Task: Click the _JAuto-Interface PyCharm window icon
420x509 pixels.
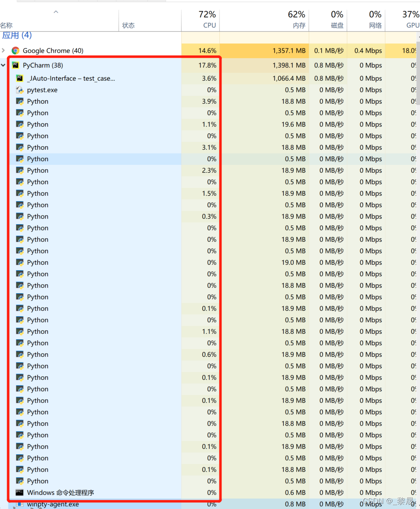Action: tap(19, 78)
